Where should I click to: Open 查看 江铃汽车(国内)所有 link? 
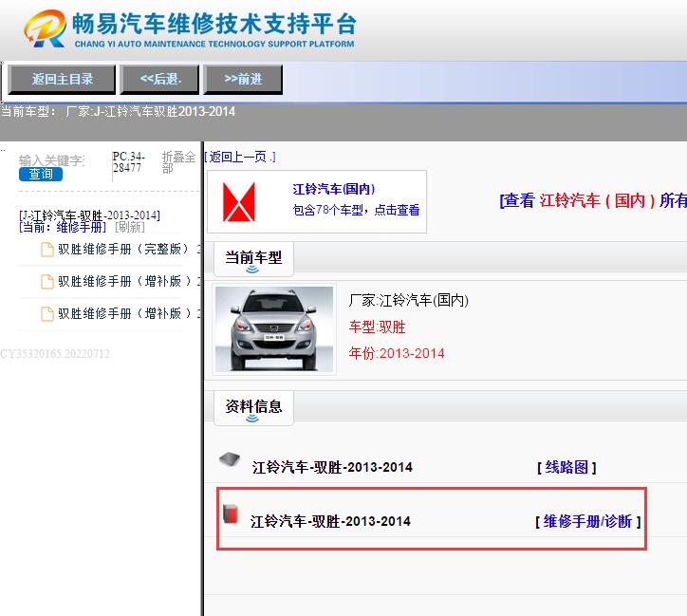tap(593, 200)
